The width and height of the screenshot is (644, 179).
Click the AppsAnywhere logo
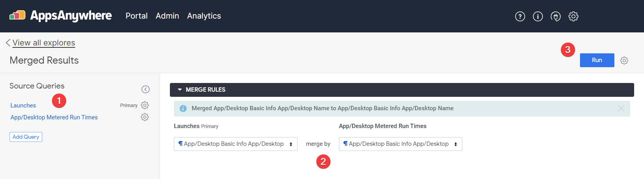(60, 16)
